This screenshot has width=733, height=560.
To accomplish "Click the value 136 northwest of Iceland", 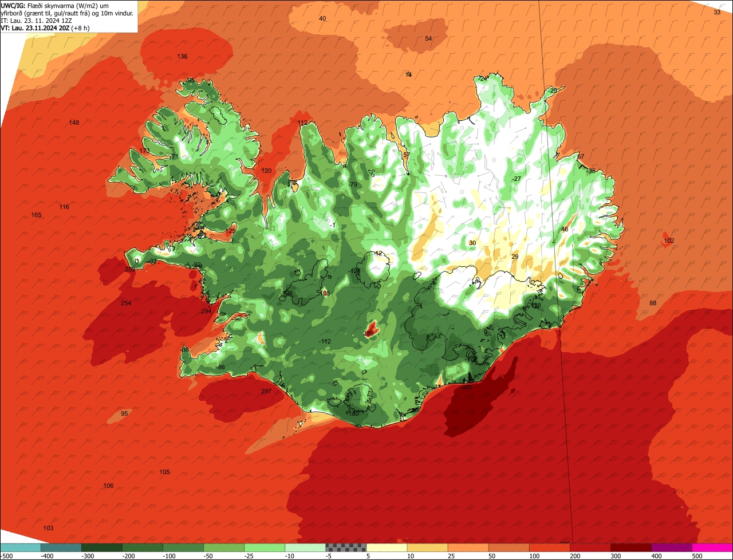I will click(x=182, y=56).
